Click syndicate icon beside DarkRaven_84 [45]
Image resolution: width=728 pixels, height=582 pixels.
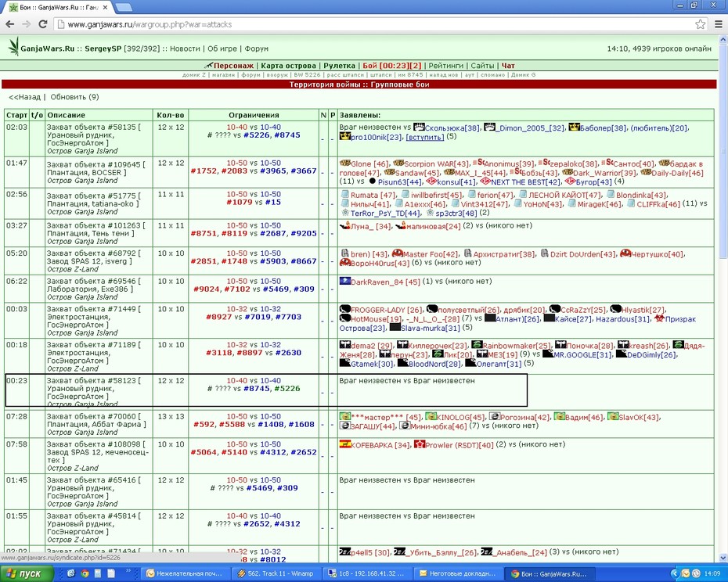[x=344, y=281]
